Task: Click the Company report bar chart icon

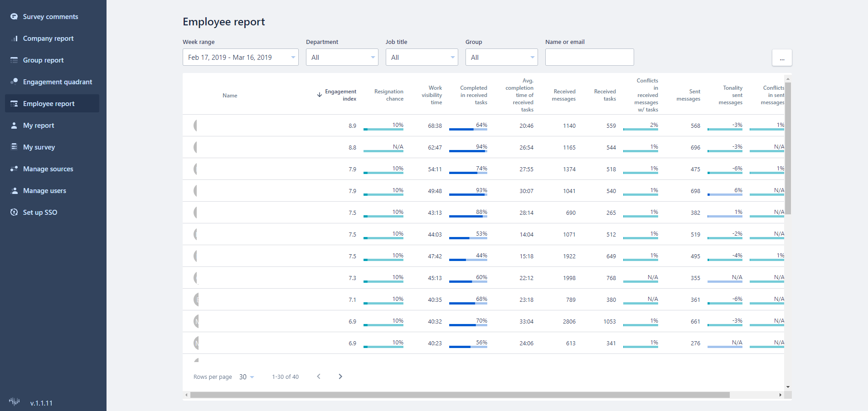Action: (14, 39)
